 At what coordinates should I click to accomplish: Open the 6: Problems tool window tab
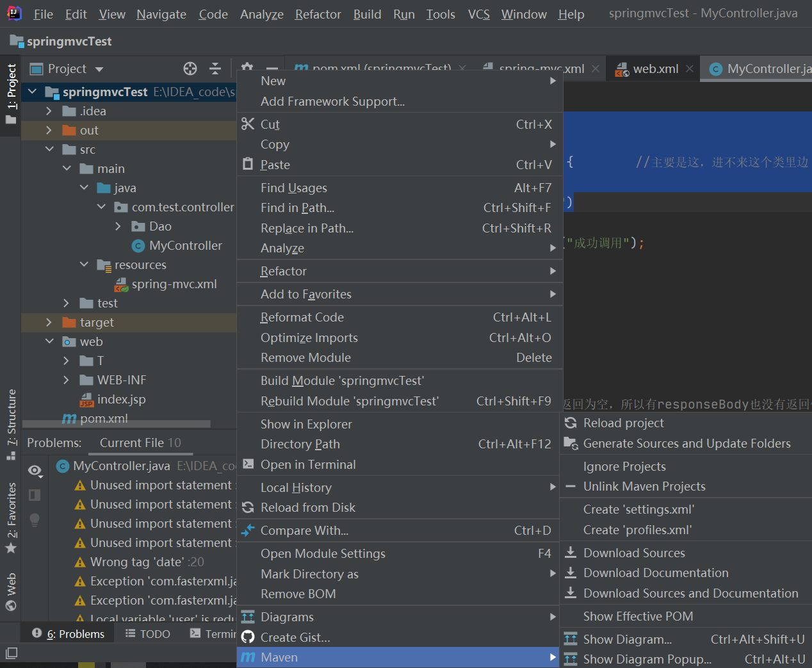click(x=69, y=633)
